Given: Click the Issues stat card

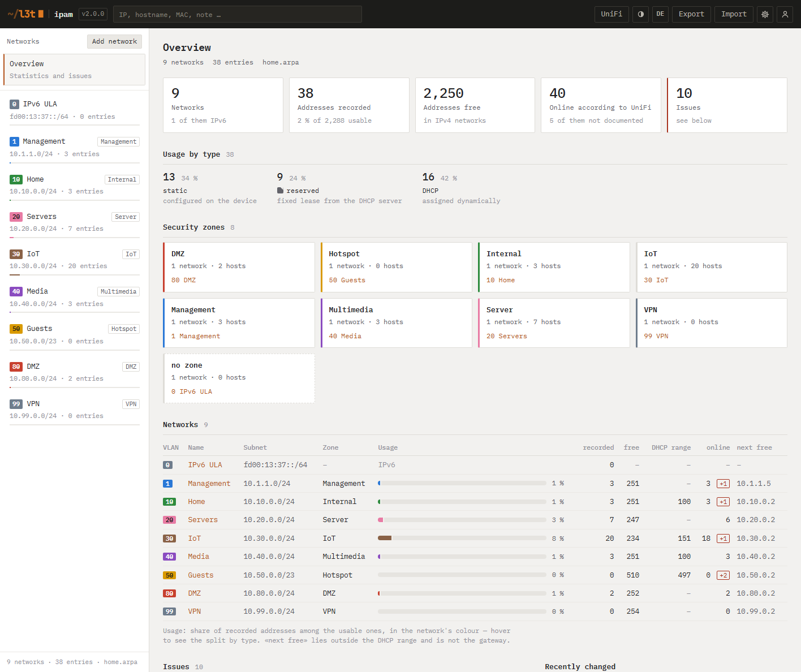Looking at the screenshot, I should coord(727,105).
